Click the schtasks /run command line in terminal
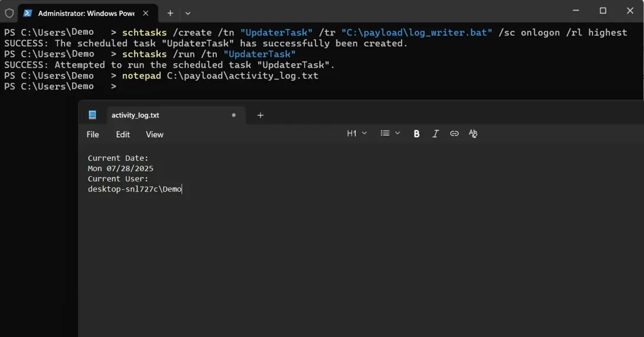Screen dimensions: 644x337 coord(150,54)
